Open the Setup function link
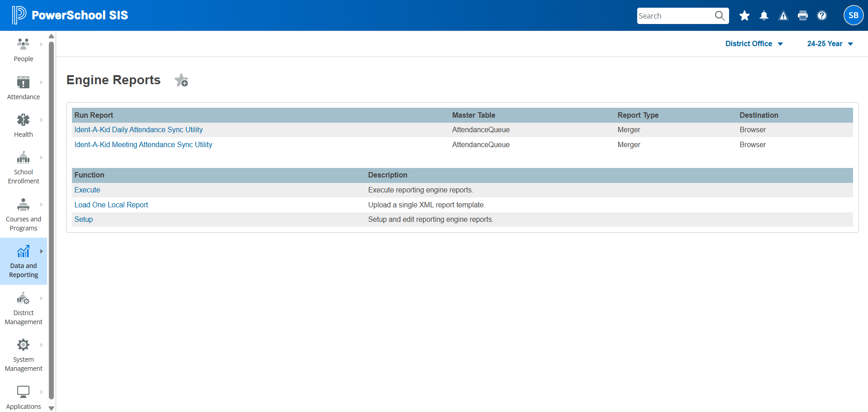 point(84,220)
